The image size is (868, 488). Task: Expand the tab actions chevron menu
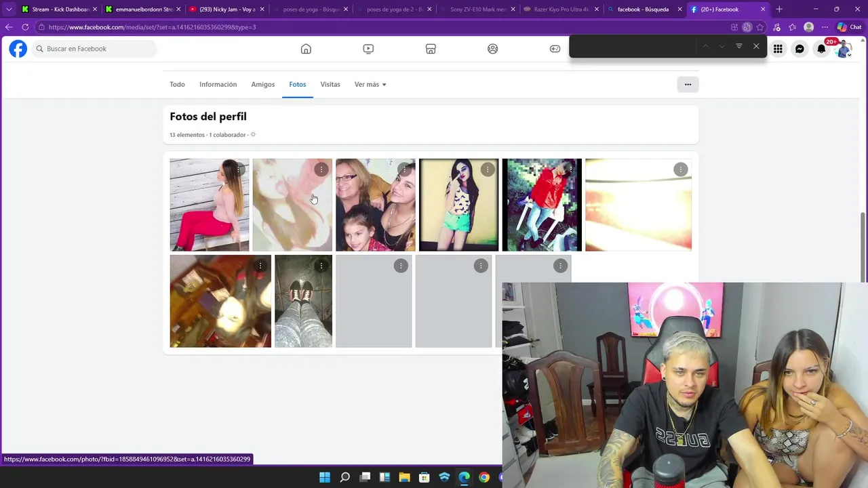pos(9,9)
